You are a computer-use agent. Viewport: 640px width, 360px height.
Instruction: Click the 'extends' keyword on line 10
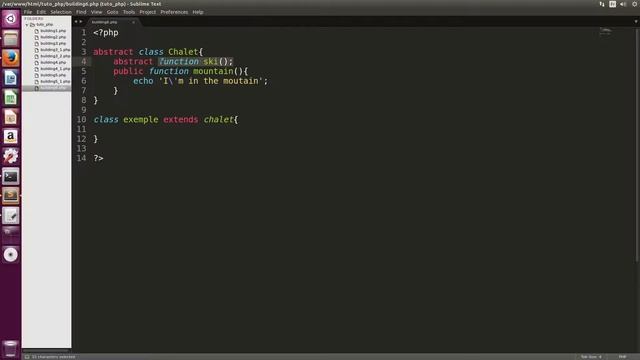coord(181,120)
